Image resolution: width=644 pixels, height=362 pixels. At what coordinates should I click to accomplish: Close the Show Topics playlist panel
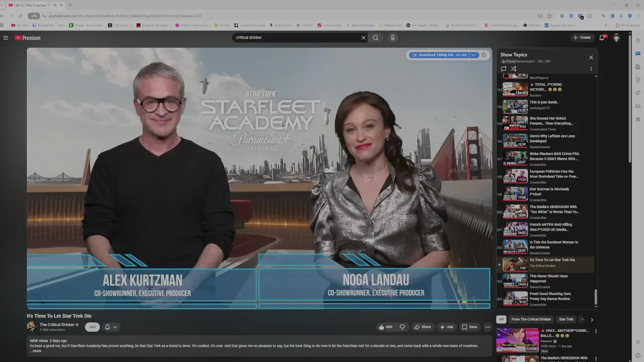(x=591, y=57)
